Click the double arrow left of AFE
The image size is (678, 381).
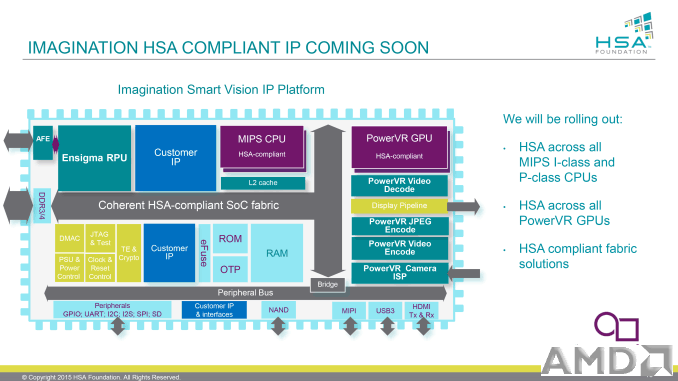18,141
